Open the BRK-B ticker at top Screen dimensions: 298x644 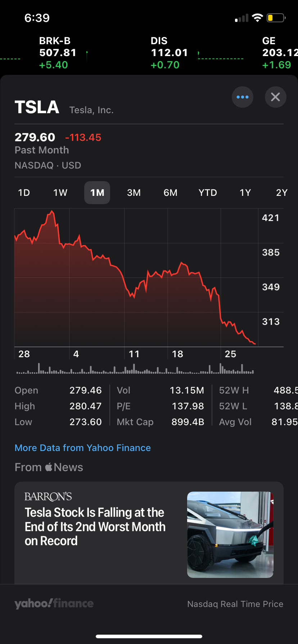tap(58, 53)
